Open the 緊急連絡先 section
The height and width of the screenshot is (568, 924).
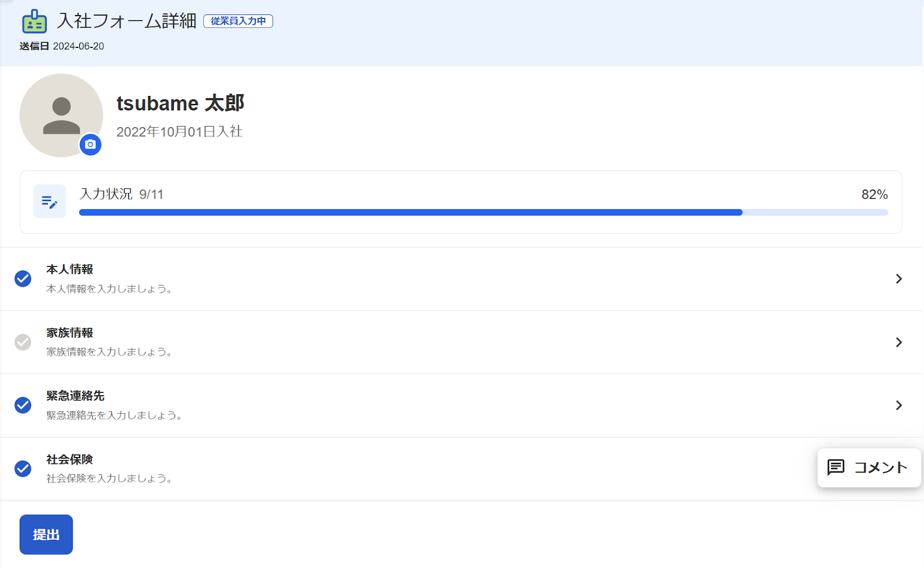pyautogui.click(x=461, y=406)
